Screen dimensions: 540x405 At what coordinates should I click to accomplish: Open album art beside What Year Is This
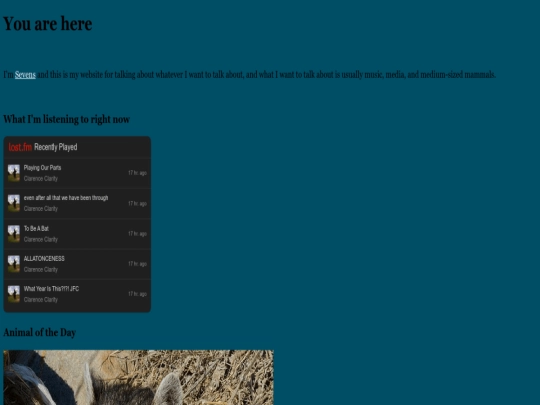pyautogui.click(x=14, y=294)
